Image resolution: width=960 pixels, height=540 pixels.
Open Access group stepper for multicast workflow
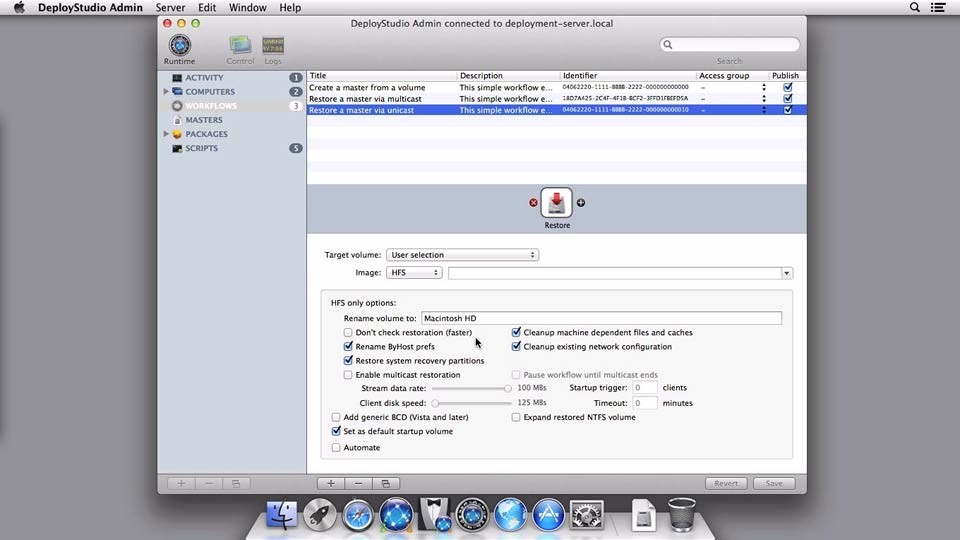point(763,99)
